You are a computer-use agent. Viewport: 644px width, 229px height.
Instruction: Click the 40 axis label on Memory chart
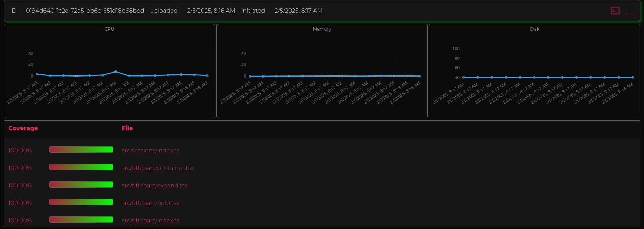click(244, 65)
